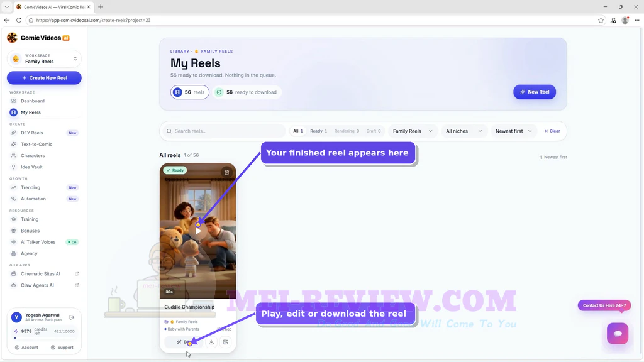Screen dimensions: 644x362
Task: Toggle the Newest first sort order link
Action: 553,157
